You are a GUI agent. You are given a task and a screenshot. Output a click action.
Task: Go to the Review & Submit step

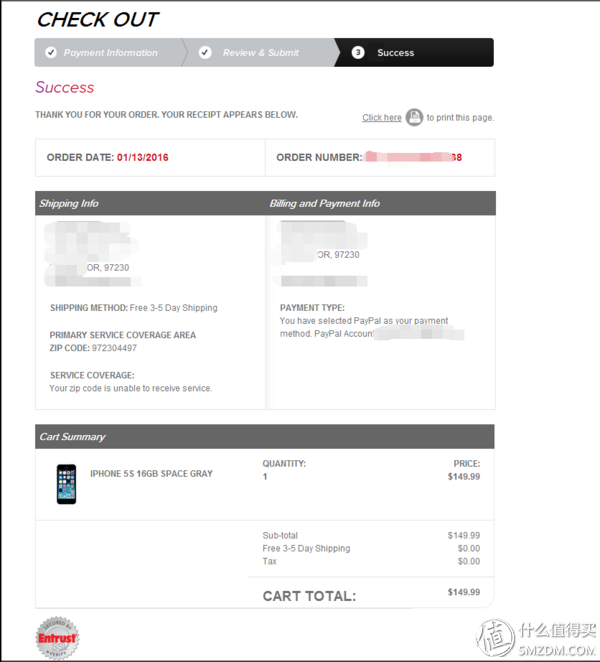(260, 52)
